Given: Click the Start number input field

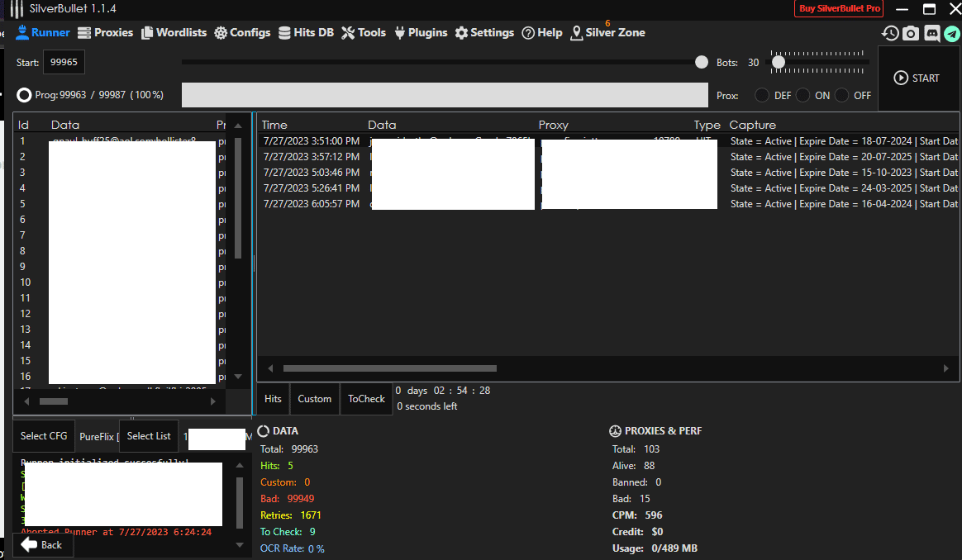Looking at the screenshot, I should 64,63.
